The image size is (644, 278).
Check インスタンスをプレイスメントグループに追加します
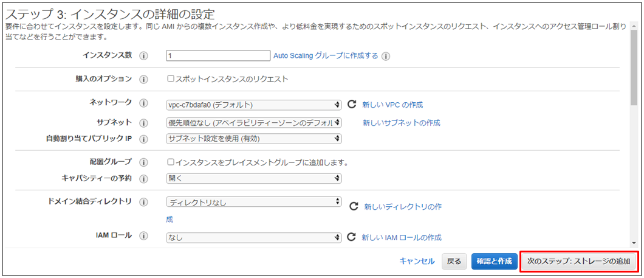171,162
